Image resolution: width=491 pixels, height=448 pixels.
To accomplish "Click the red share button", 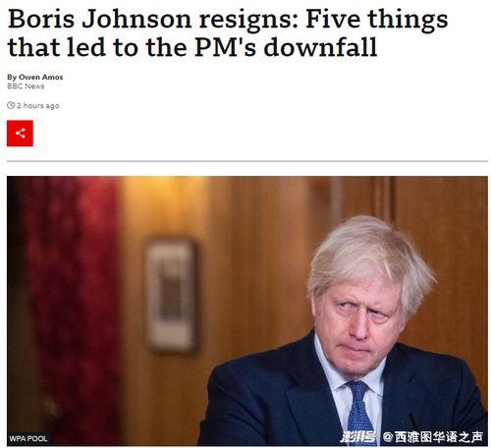I will pos(20,134).
